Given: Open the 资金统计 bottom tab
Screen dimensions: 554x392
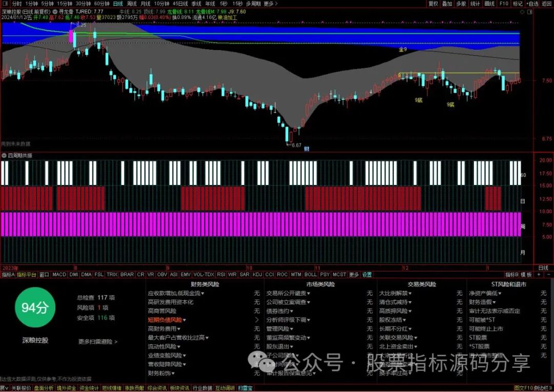Looking at the screenshot, I should (89, 388).
